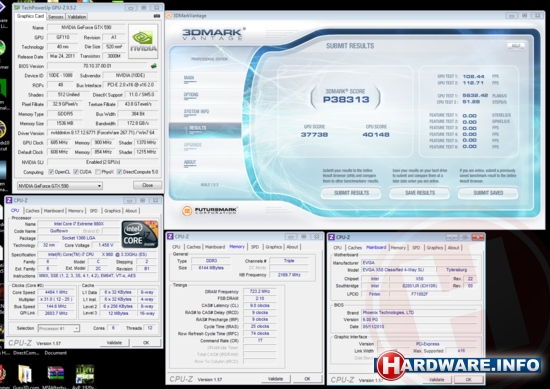Open System Info in 3DMark Vantage menu

pyautogui.click(x=196, y=112)
